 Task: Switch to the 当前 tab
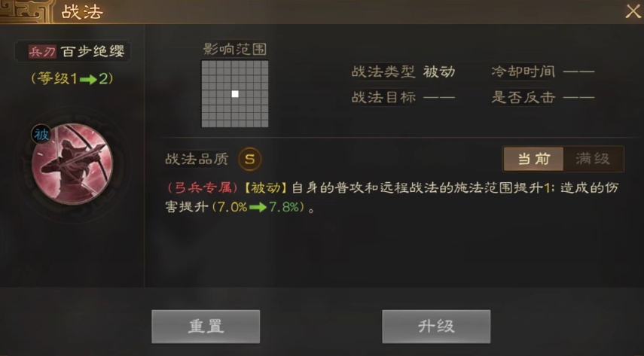click(533, 159)
